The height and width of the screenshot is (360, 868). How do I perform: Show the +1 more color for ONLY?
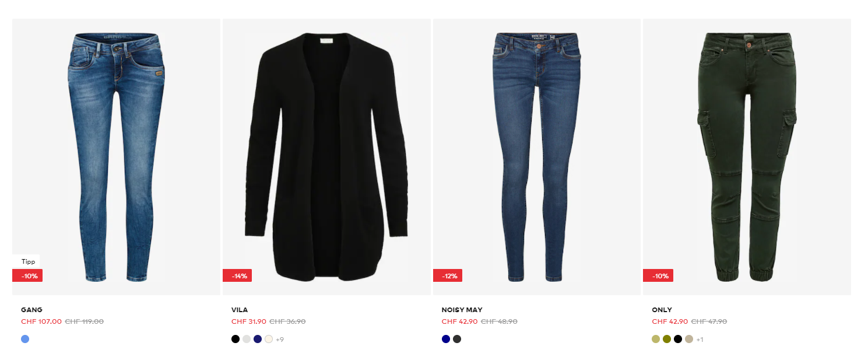[x=700, y=340]
